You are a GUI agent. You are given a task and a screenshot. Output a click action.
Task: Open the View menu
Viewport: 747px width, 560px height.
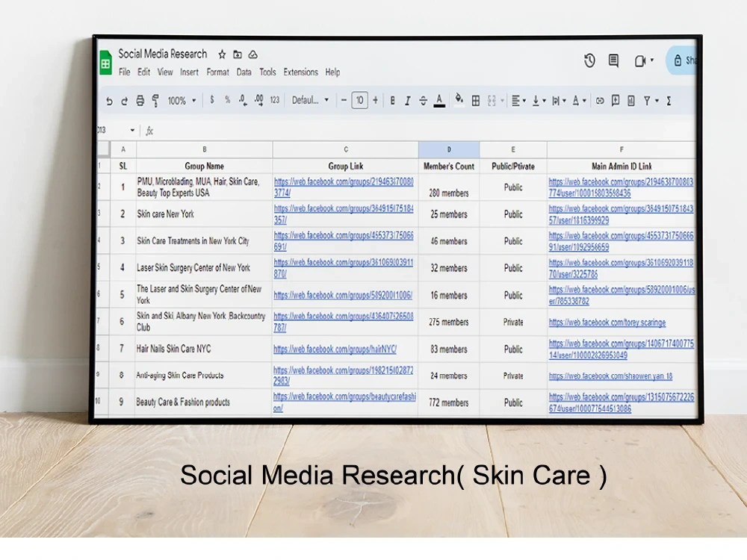[x=165, y=72]
